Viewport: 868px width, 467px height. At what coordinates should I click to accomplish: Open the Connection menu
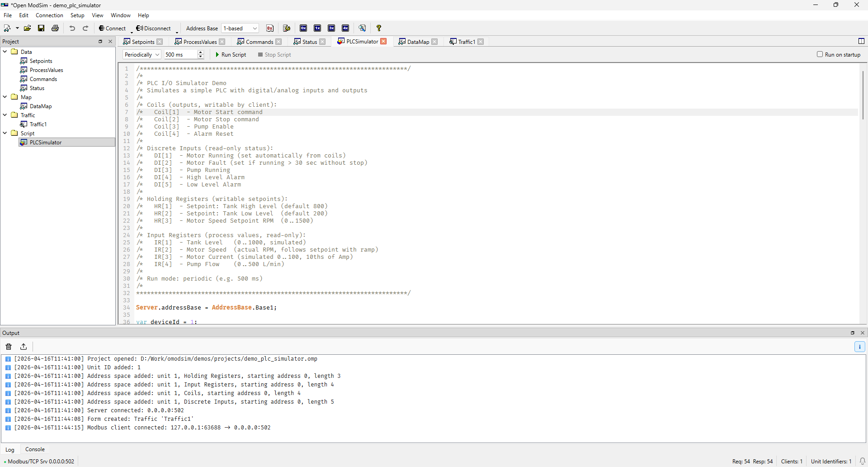[50, 15]
